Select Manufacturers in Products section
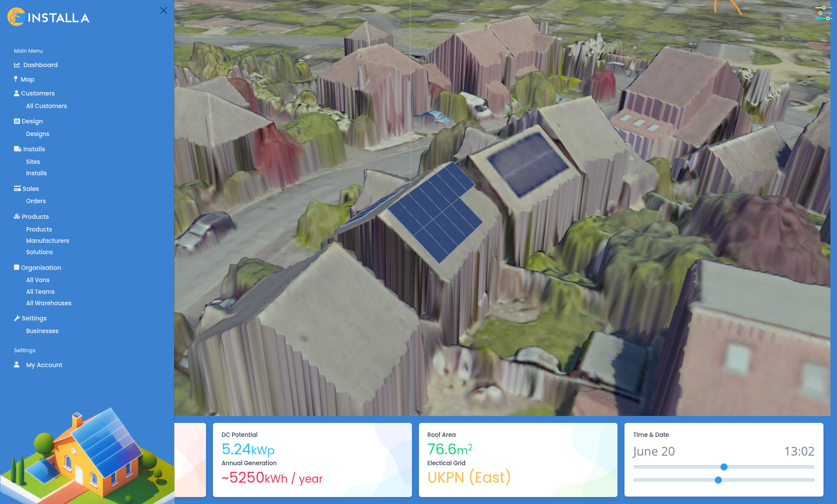Viewport: 837px width, 504px height. [x=48, y=241]
